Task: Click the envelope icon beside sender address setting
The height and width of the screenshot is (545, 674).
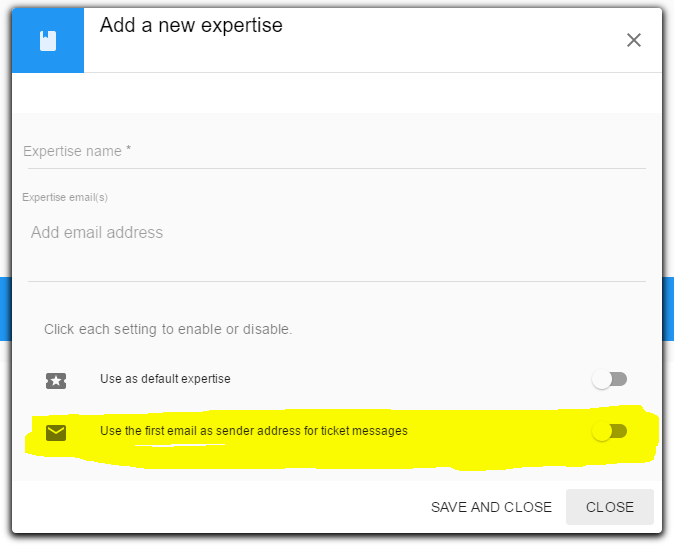Action: point(56,433)
